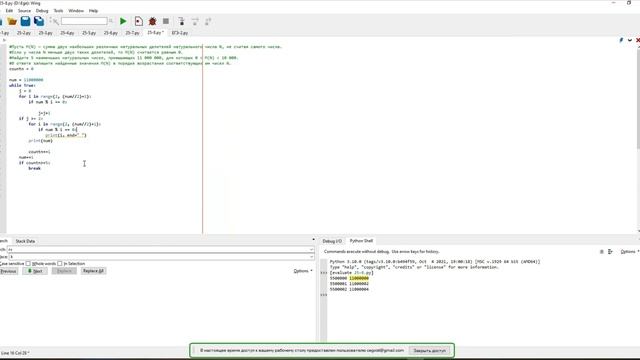Click the Next search button
The image size is (640, 360).
[35, 271]
